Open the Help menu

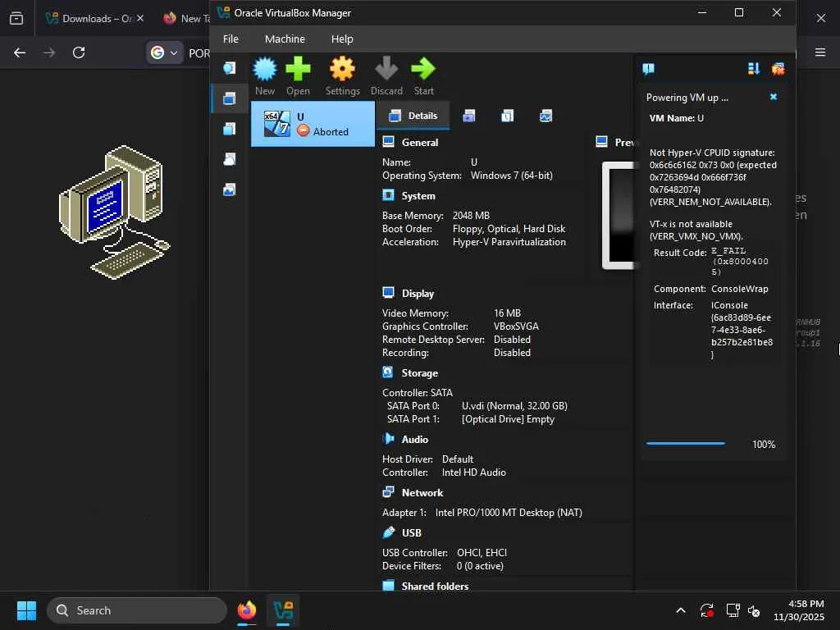point(342,39)
